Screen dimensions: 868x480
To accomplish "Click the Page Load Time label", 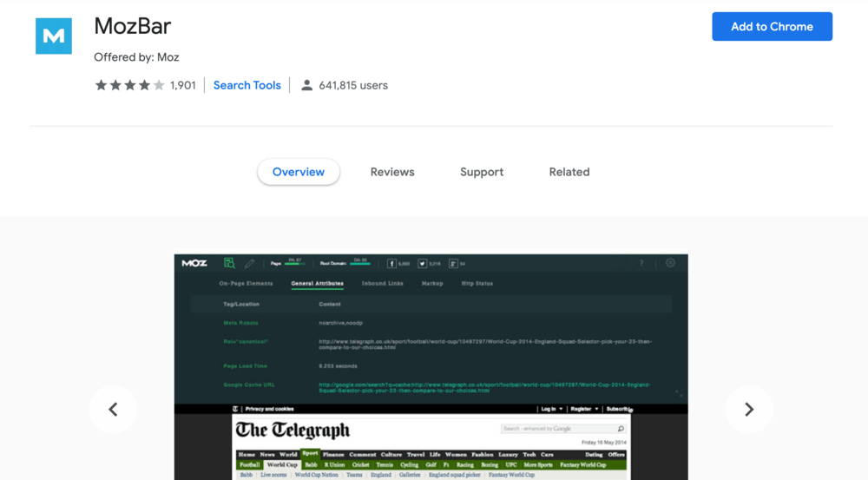I will [246, 366].
